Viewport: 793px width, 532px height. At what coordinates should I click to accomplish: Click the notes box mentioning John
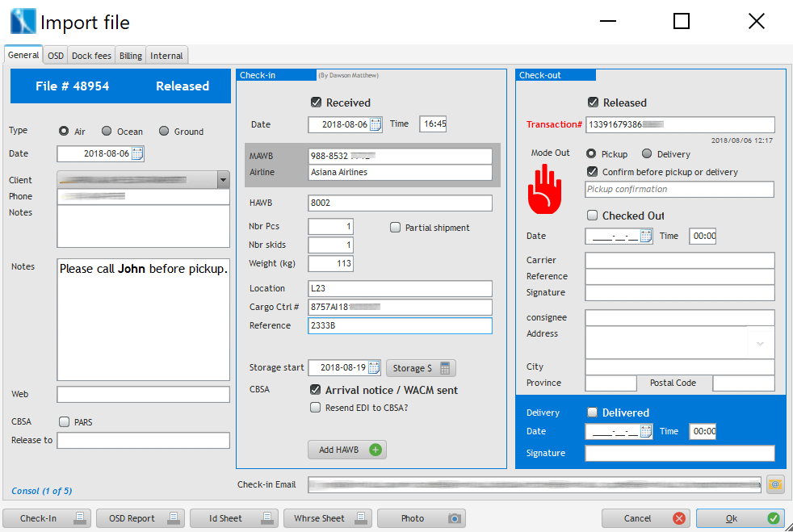pos(144,320)
